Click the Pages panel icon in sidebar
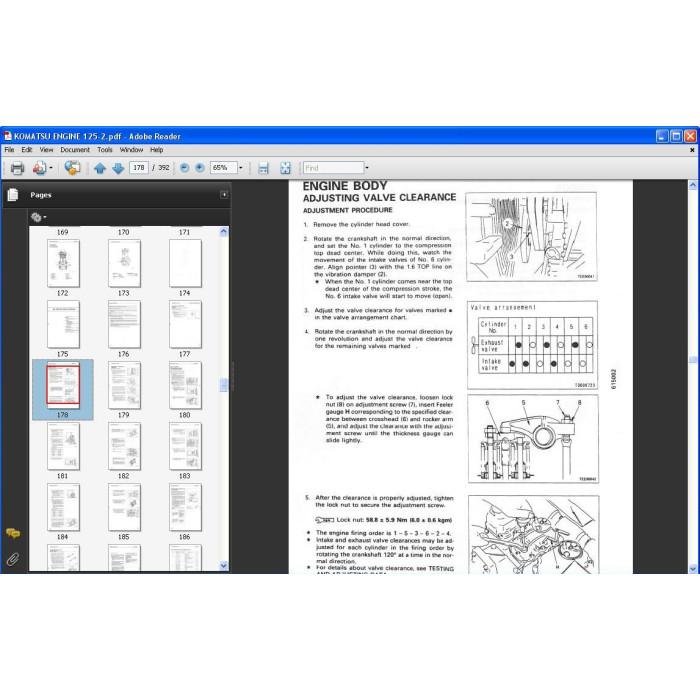The width and height of the screenshot is (700, 700). 13,195
